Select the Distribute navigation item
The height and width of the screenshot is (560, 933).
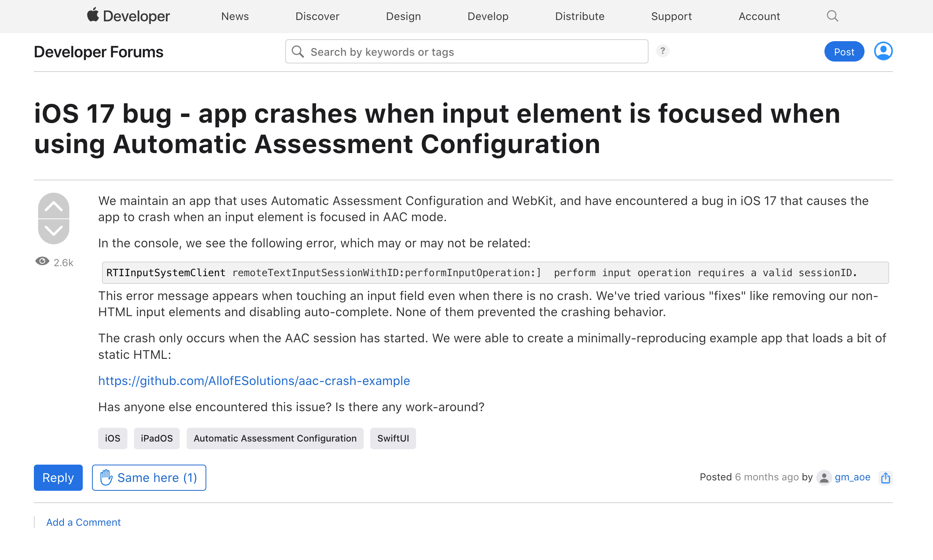(580, 16)
